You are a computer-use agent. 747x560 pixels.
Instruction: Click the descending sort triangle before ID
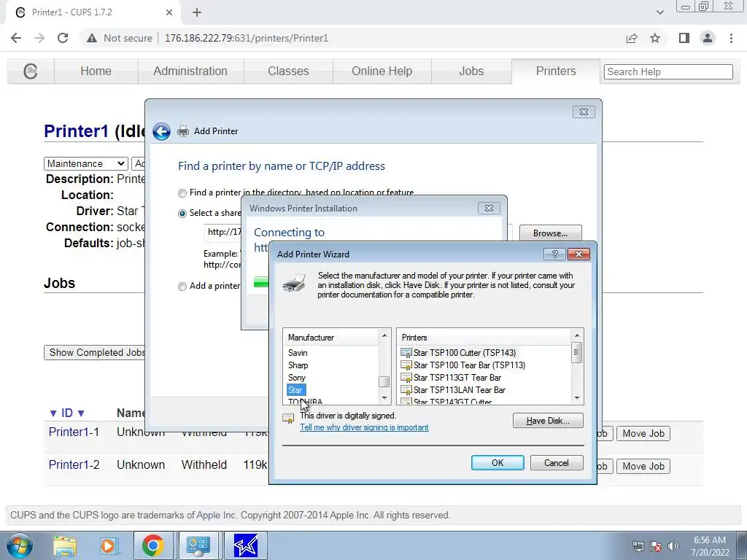(53, 413)
